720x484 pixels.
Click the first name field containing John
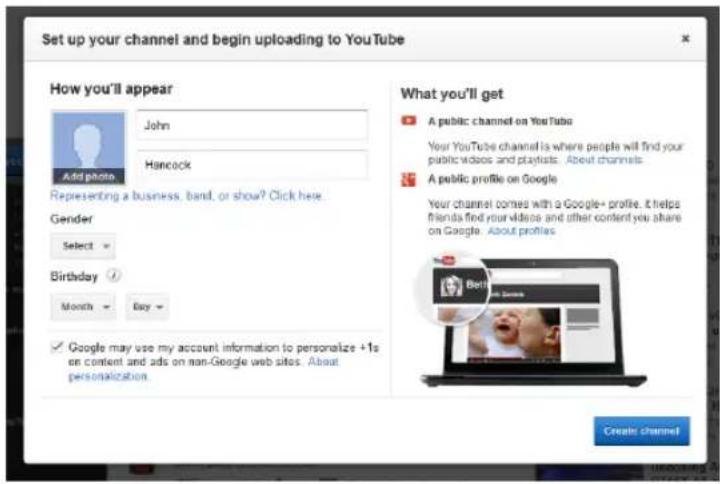tap(252, 125)
